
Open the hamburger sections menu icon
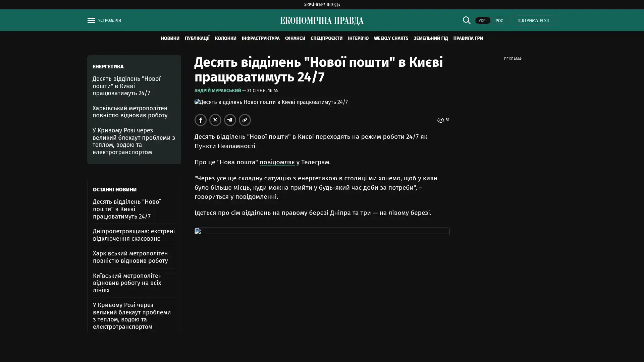point(91,20)
